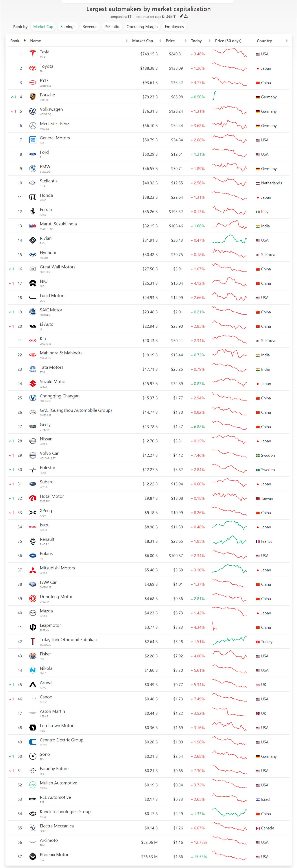This screenshot has width=297, height=868.
Task: Sort by Price column header
Action: 170,41
